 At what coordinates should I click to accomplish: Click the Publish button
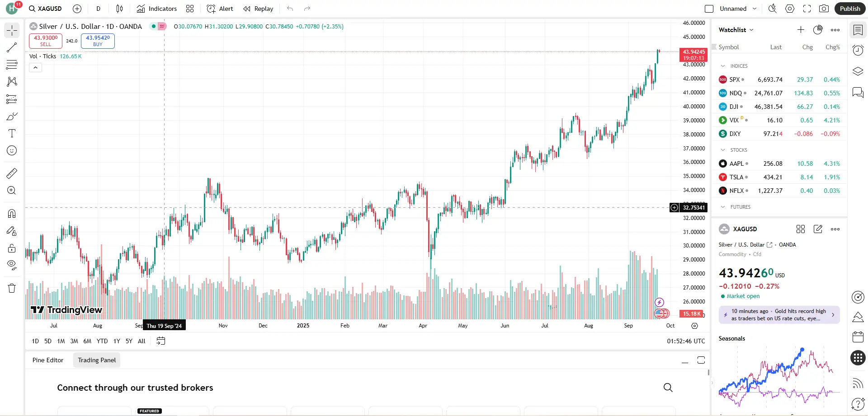[x=849, y=9]
